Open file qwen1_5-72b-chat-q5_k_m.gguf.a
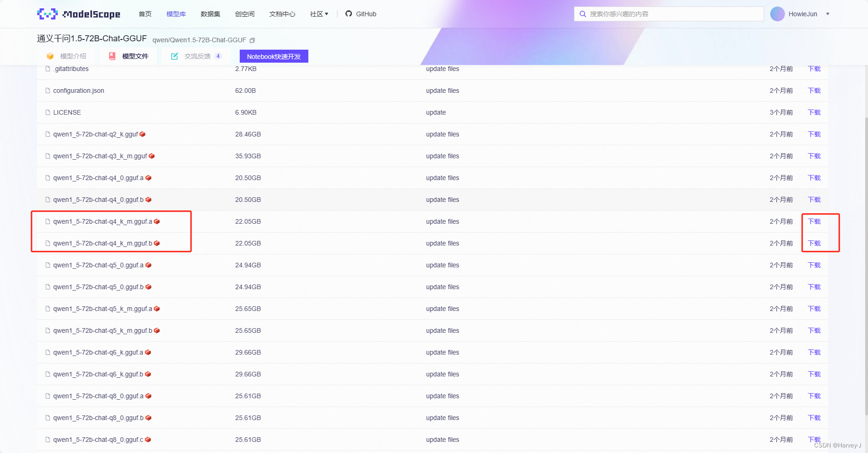 coord(102,309)
